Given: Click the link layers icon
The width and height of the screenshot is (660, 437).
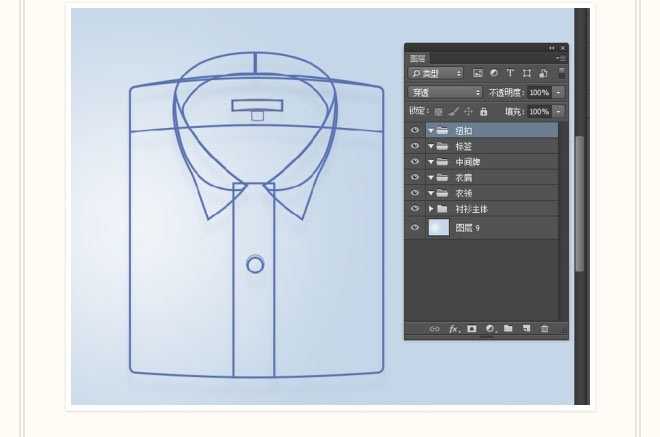Looking at the screenshot, I should (434, 328).
